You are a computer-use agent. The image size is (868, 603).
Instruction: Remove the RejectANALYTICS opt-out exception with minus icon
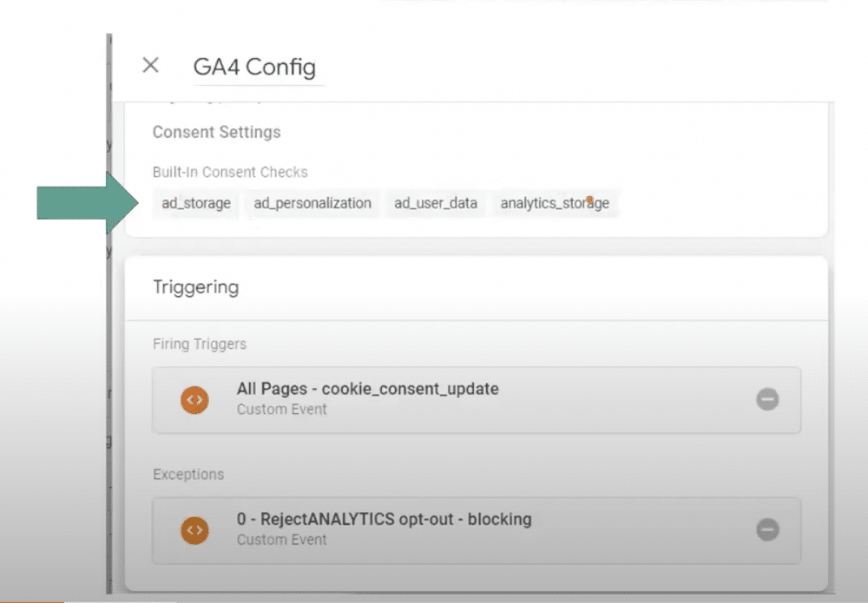(767, 530)
